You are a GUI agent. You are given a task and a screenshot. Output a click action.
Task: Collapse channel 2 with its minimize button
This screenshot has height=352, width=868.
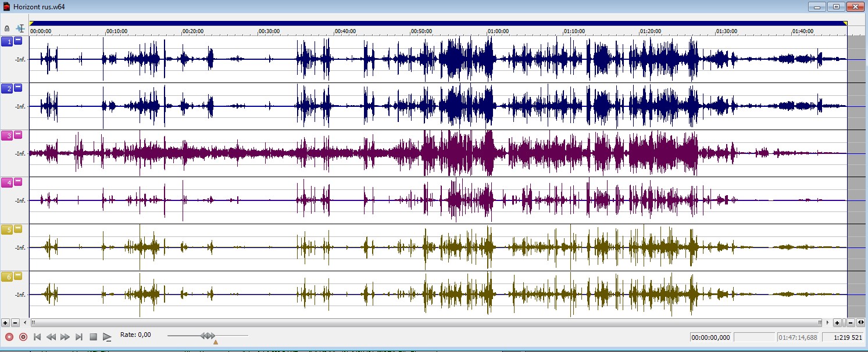click(x=18, y=88)
